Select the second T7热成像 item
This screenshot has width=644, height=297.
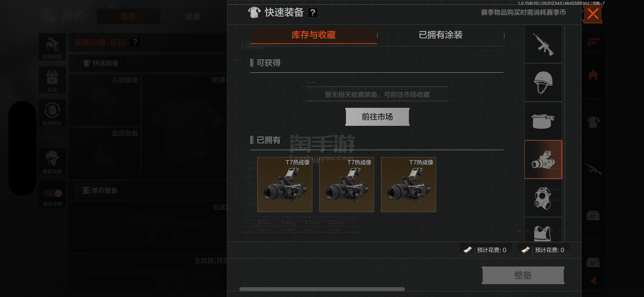[x=346, y=184]
